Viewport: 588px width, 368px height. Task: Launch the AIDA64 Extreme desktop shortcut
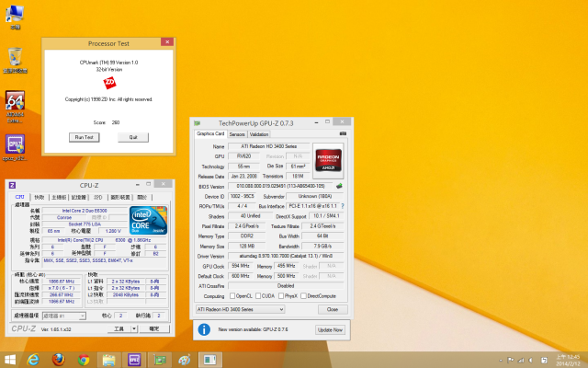pyautogui.click(x=15, y=107)
